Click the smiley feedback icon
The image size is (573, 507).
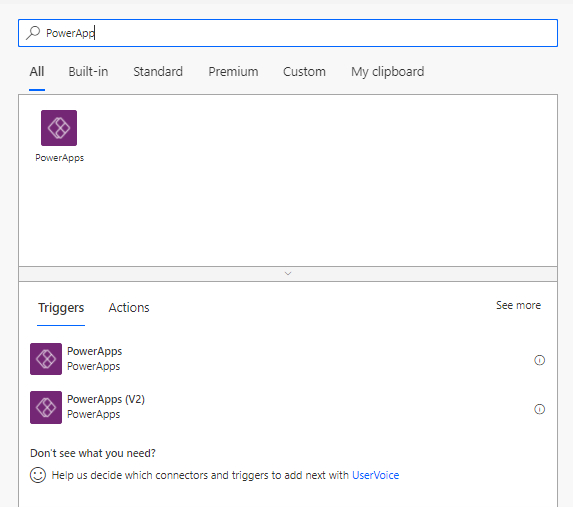38,475
